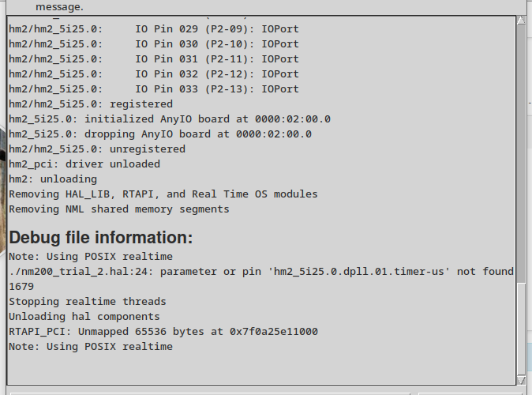This screenshot has width=532, height=395.
Task: Click the number 1679 line
Action: tap(21, 287)
